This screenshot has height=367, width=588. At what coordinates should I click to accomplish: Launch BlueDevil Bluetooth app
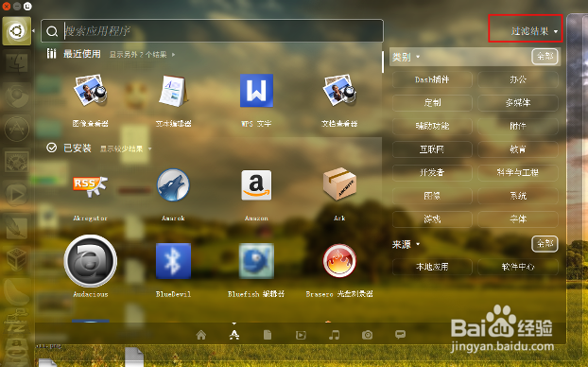click(173, 261)
